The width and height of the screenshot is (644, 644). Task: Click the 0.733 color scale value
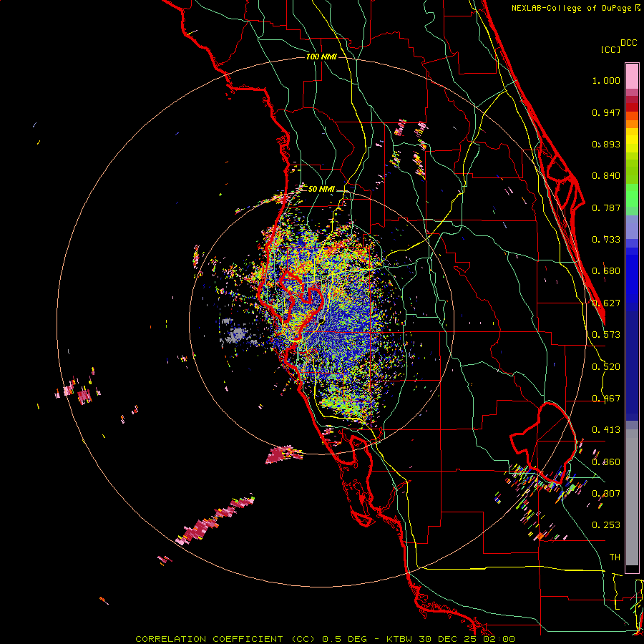[606, 240]
